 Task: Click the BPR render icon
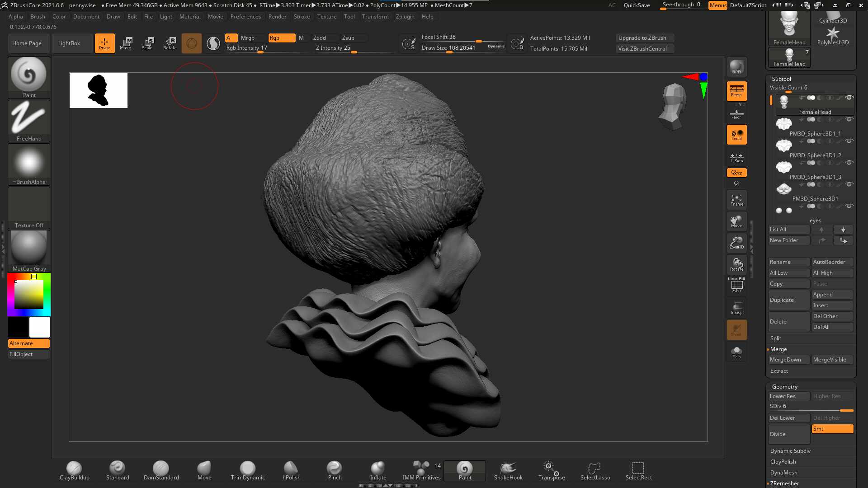point(736,67)
